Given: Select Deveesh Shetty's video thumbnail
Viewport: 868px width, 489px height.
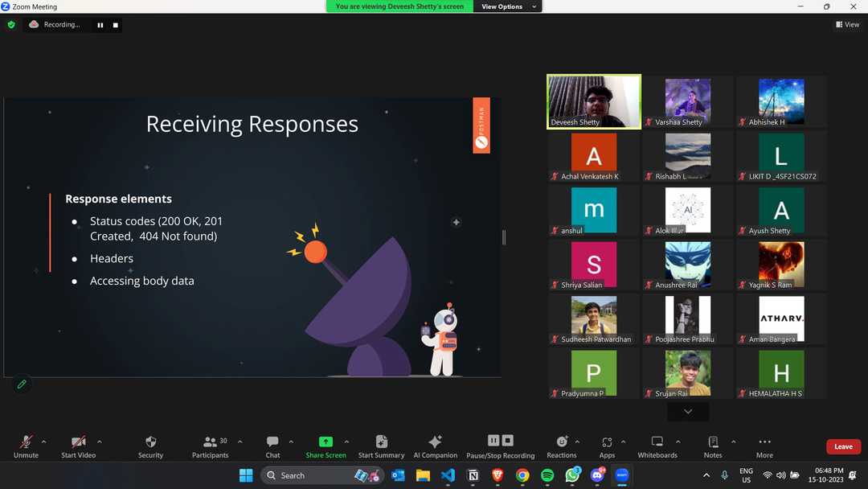Looking at the screenshot, I should coord(593,101).
